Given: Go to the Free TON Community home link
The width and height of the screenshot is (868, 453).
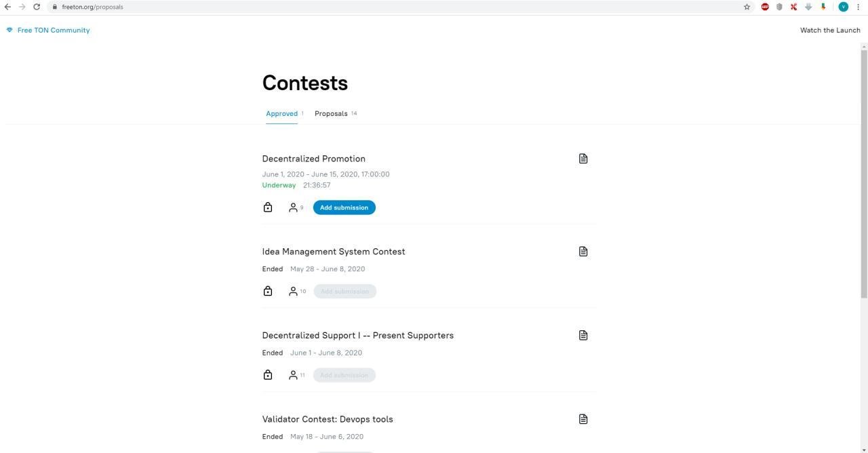Looking at the screenshot, I should tap(53, 31).
